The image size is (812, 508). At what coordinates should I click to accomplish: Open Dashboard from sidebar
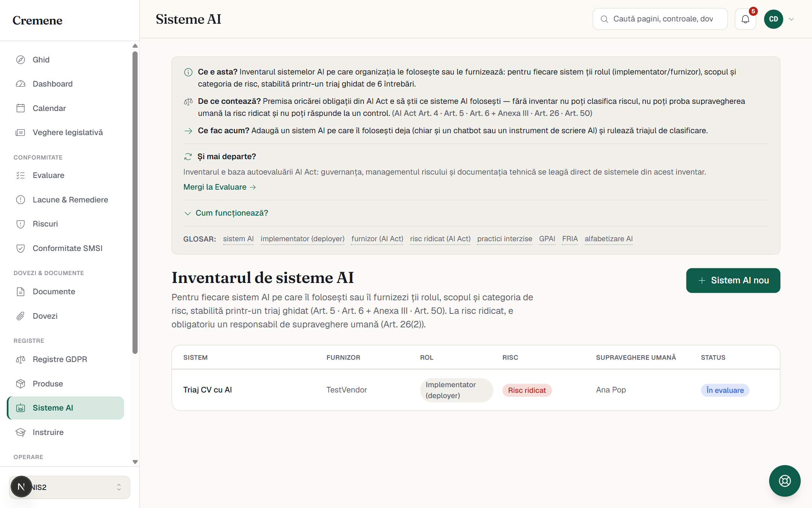click(65, 84)
